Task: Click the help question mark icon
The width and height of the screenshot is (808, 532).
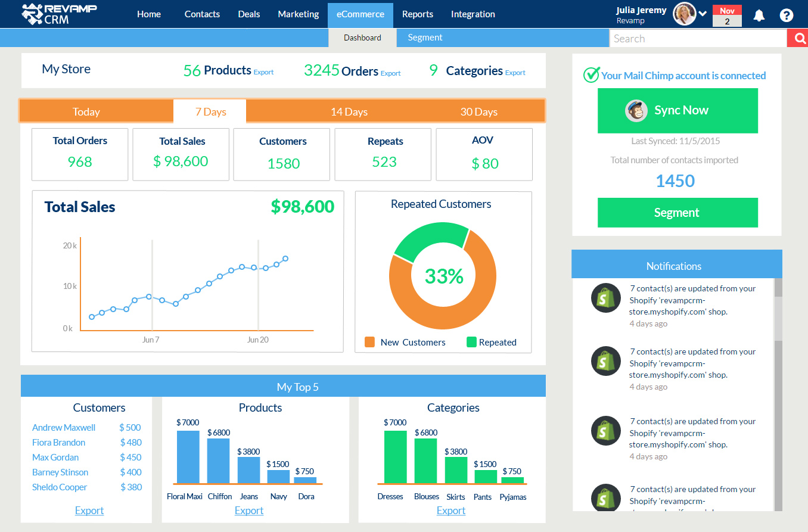Action: pos(786,15)
